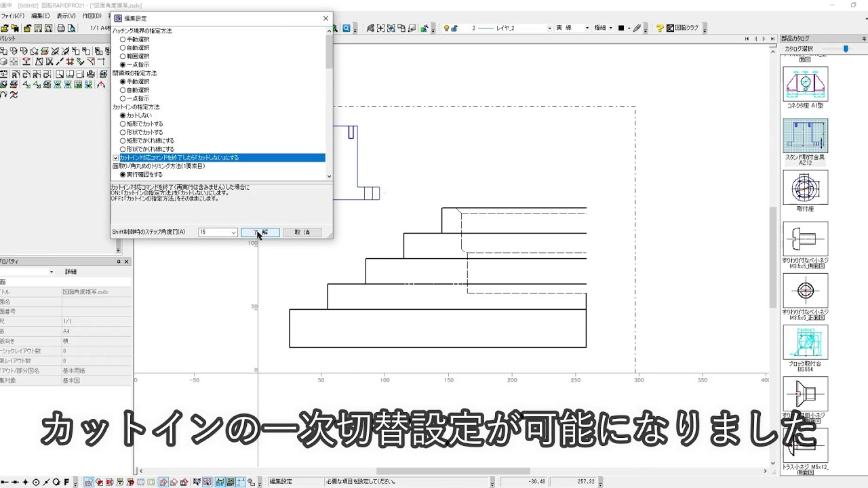Uncheck the highlighted カットイン対応コマンド checkbox
This screenshot has width=868, height=488.
[116, 157]
